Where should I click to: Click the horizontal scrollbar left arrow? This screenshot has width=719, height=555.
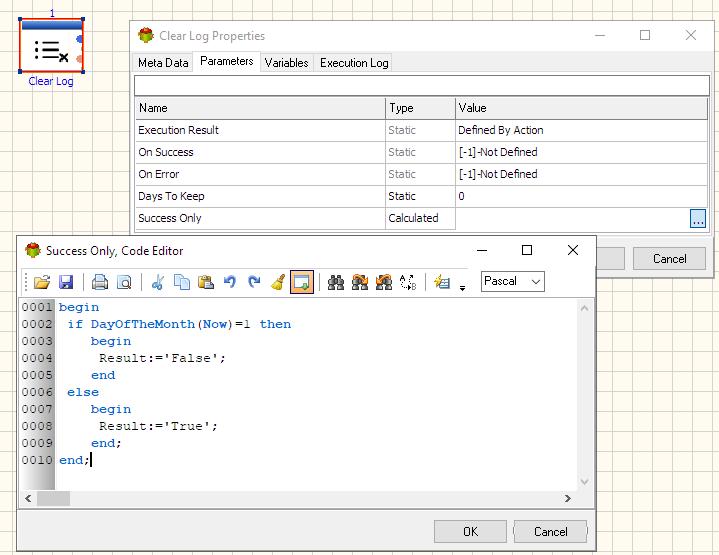coord(28,498)
